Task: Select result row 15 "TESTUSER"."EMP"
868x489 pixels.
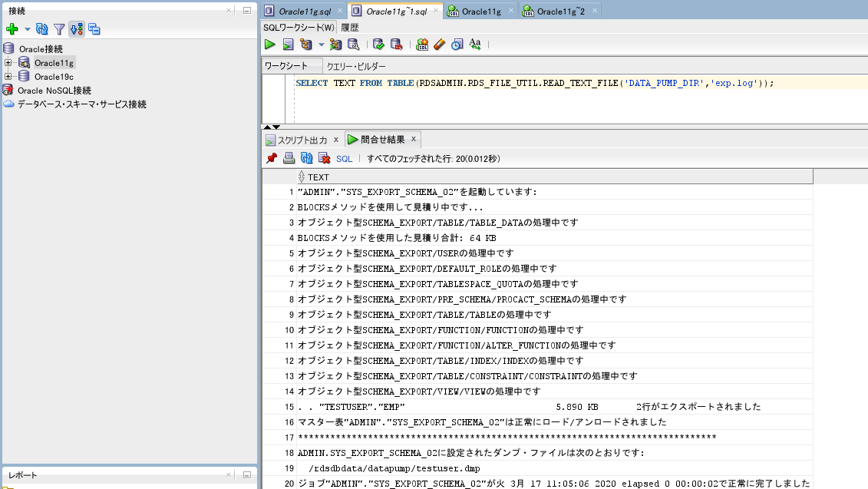Action: click(555, 407)
